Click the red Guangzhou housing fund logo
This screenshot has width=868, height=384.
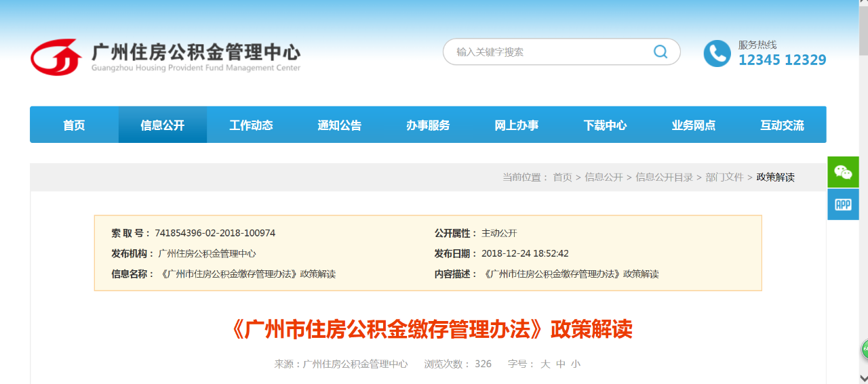click(56, 57)
